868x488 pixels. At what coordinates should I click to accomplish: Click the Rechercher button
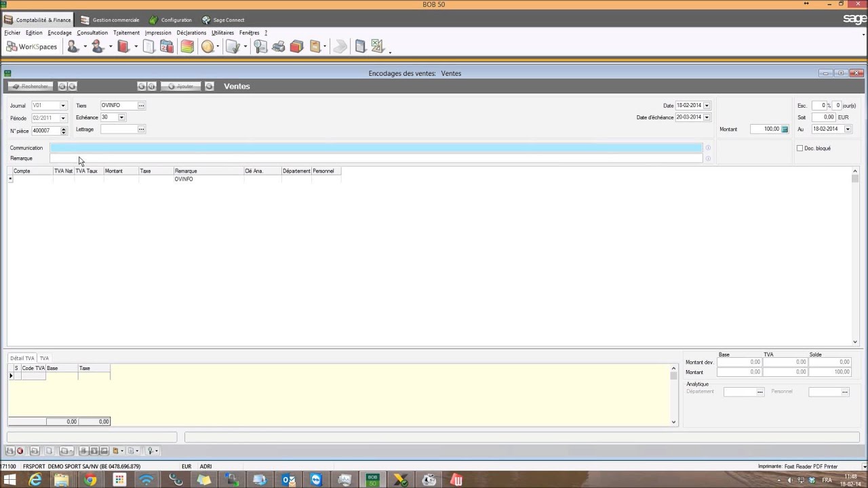tap(31, 86)
